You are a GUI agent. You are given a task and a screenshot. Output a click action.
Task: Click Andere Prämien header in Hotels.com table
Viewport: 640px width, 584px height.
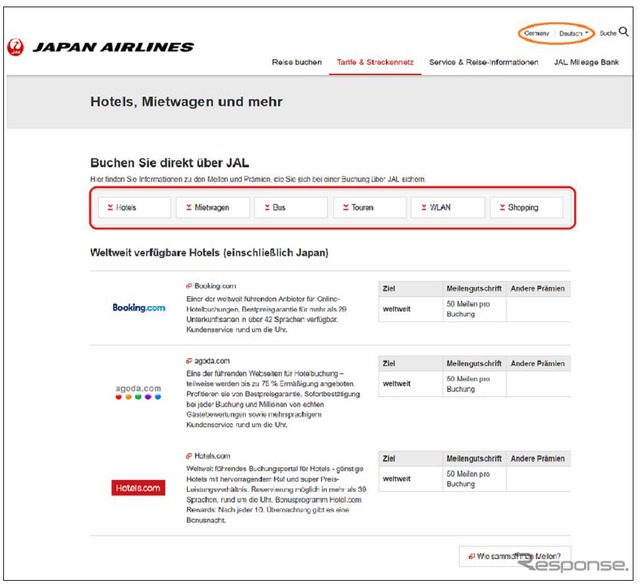538,458
